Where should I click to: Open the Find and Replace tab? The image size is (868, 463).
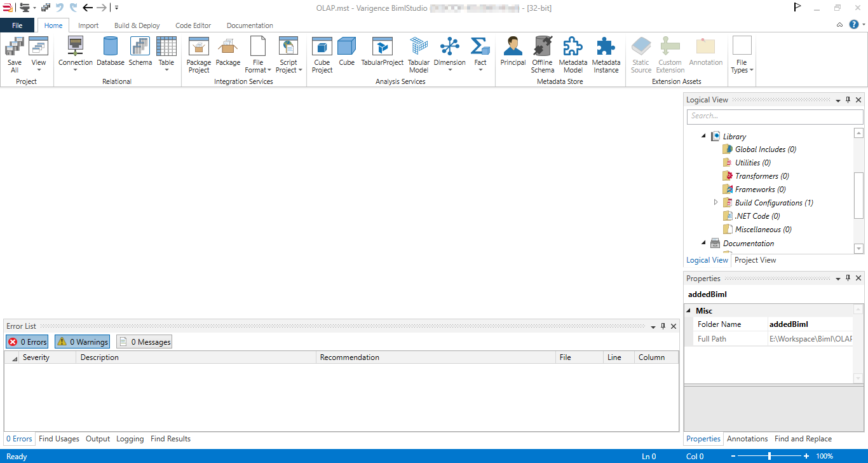pyautogui.click(x=803, y=439)
